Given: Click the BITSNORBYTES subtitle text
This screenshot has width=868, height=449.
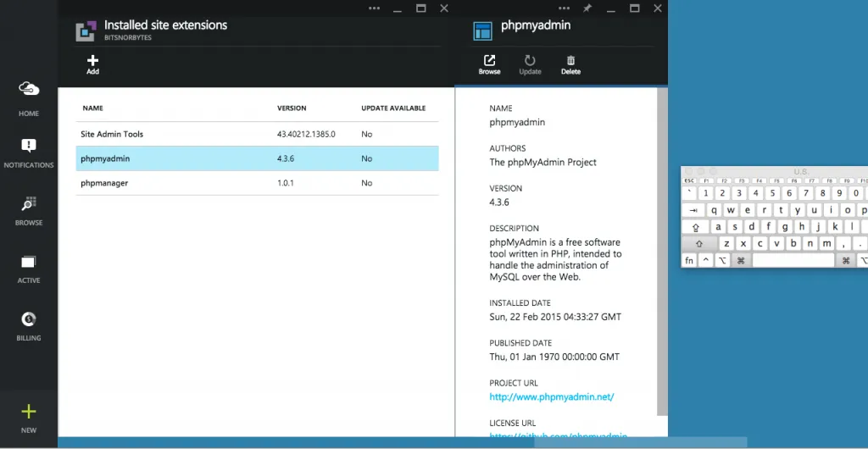Looking at the screenshot, I should click(128, 38).
